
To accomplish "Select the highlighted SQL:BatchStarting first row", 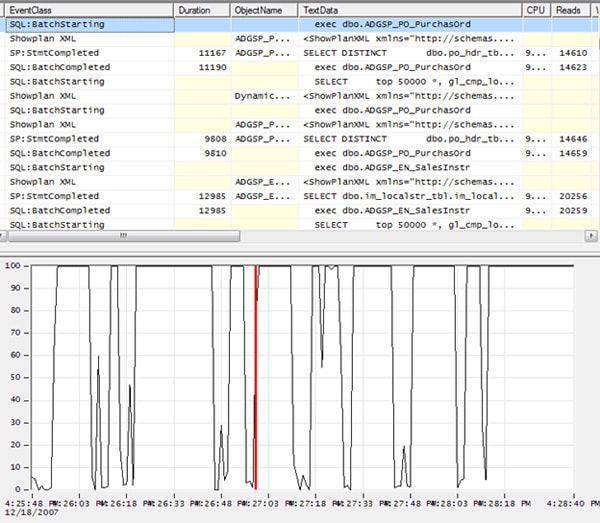I will point(300,24).
